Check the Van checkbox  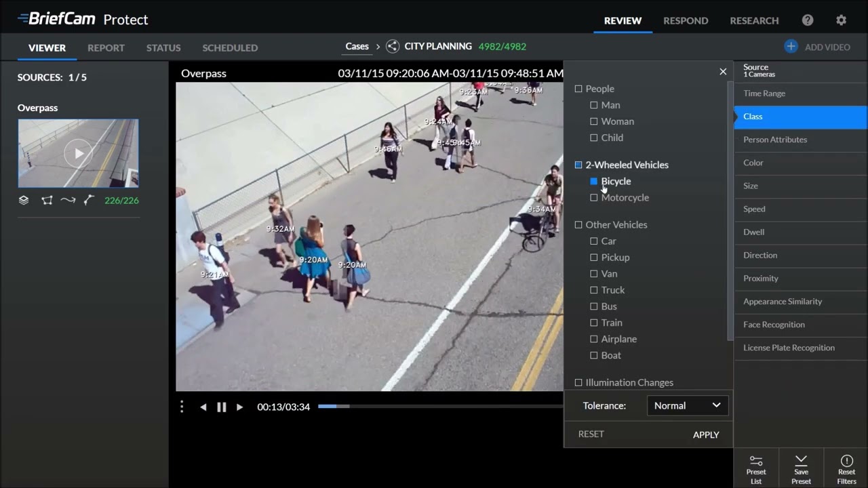coord(594,273)
